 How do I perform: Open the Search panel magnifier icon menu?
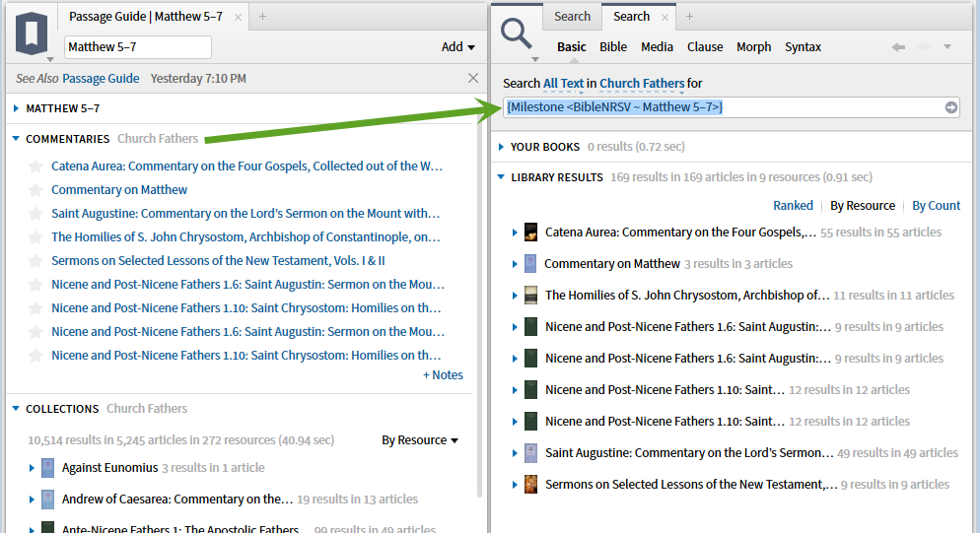tap(517, 33)
